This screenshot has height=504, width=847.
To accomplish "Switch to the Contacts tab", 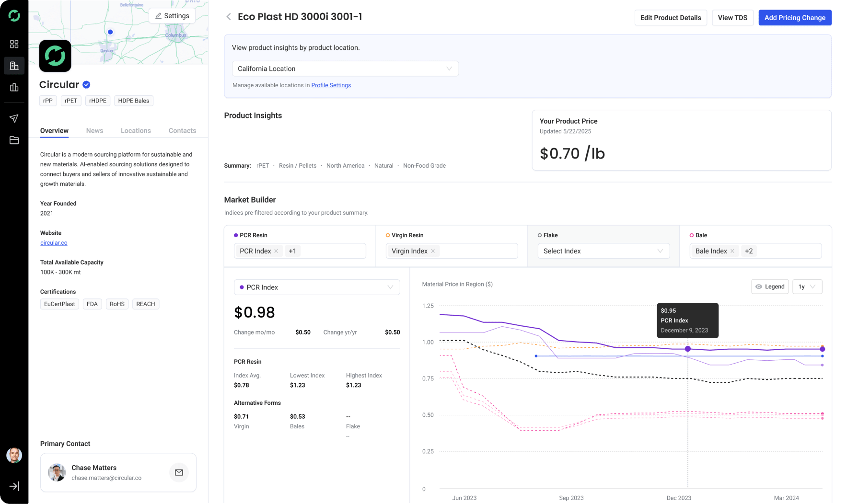I will click(x=182, y=131).
